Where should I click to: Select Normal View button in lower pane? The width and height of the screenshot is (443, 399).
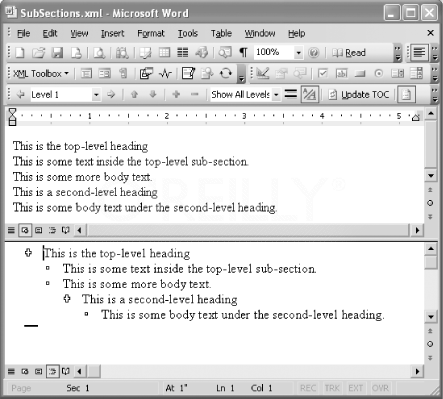point(11,371)
